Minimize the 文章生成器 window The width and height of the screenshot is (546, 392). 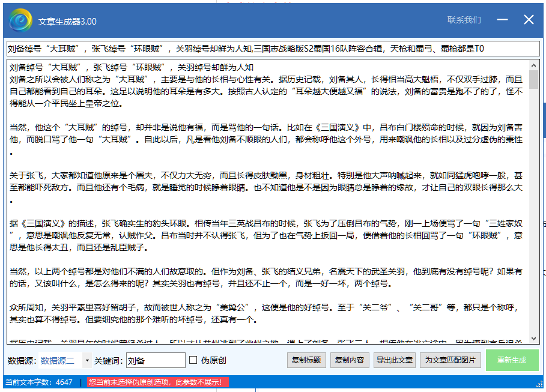502,20
